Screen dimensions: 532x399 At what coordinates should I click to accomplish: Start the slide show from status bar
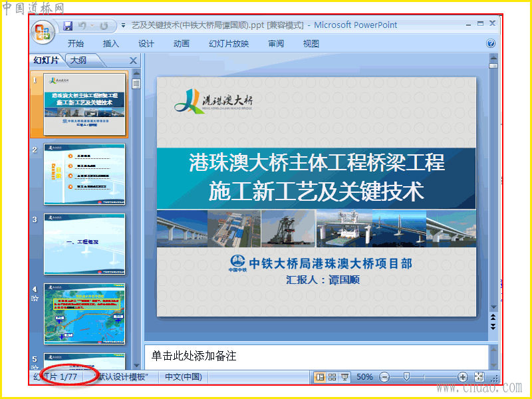pos(344,377)
